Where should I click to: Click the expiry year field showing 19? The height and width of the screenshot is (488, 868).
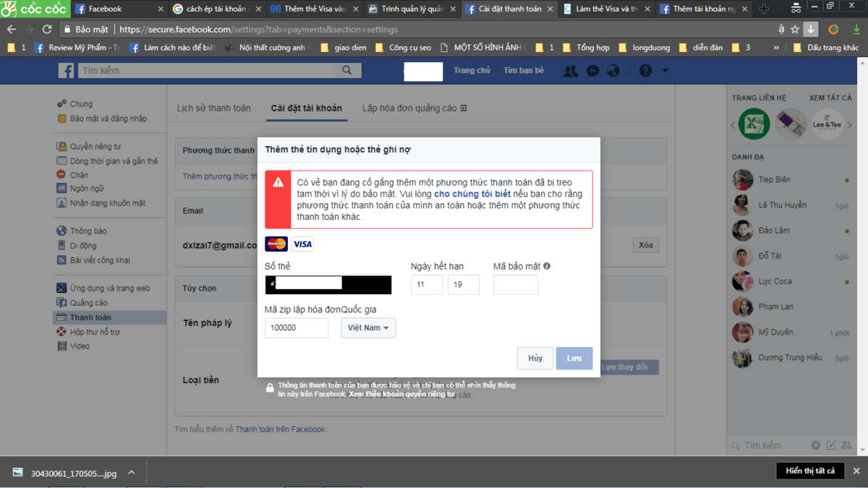[464, 285]
